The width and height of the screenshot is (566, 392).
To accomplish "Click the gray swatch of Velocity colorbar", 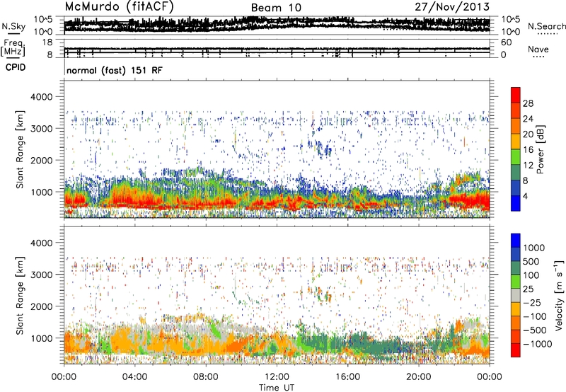I will tap(516, 295).
